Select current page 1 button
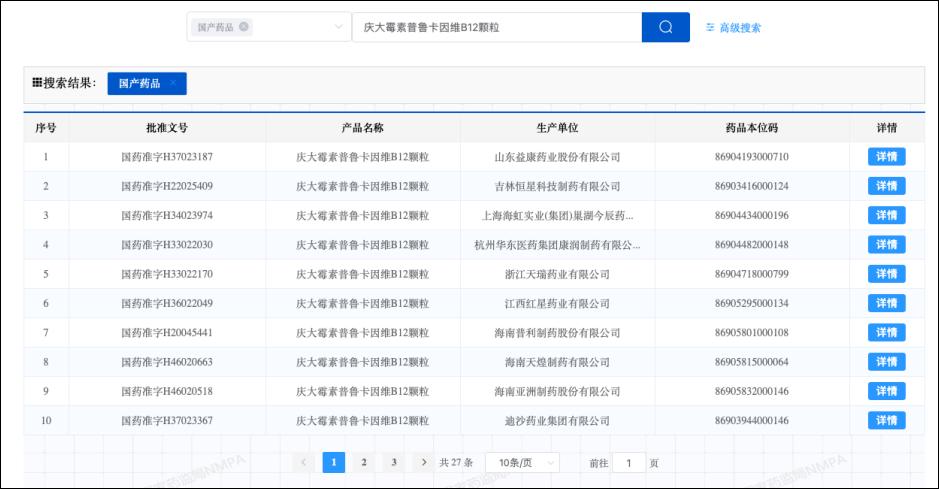This screenshot has height=489, width=939. coord(334,462)
